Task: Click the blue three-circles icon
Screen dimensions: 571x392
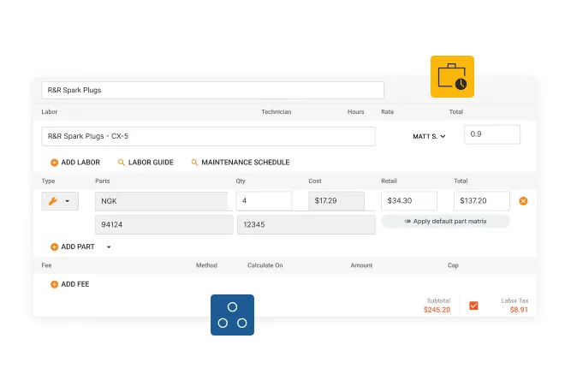Action: (232, 315)
